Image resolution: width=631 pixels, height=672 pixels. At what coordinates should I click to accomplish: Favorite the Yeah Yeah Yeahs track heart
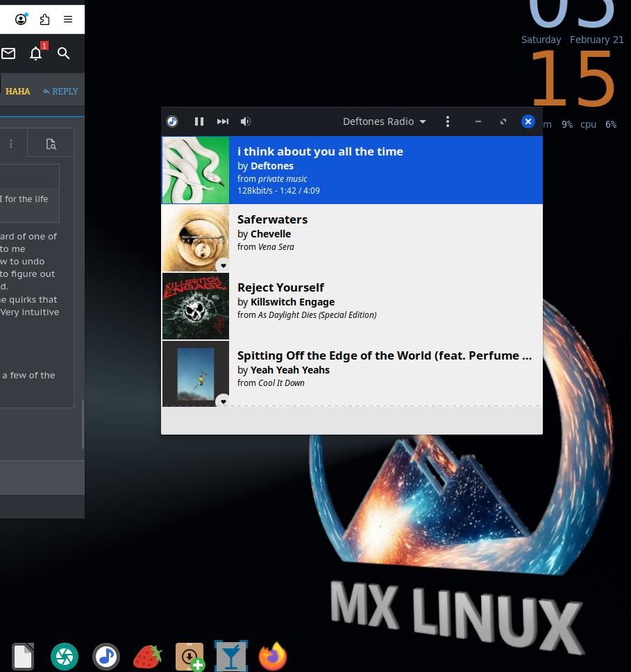[223, 401]
